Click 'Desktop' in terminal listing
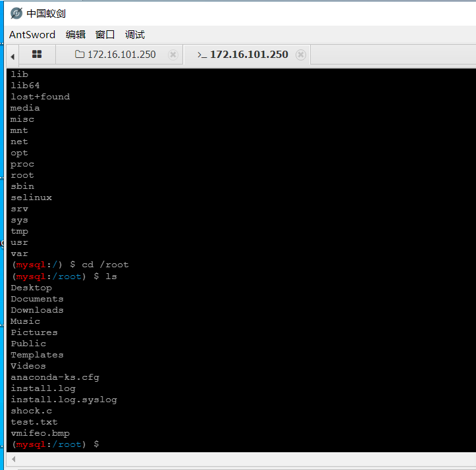This screenshot has width=476, height=470. (31, 288)
